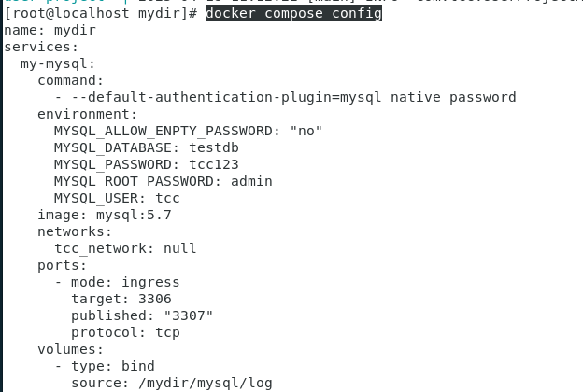Click the source path /mydir/mysql/log
583x392 pixels.
[206, 383]
